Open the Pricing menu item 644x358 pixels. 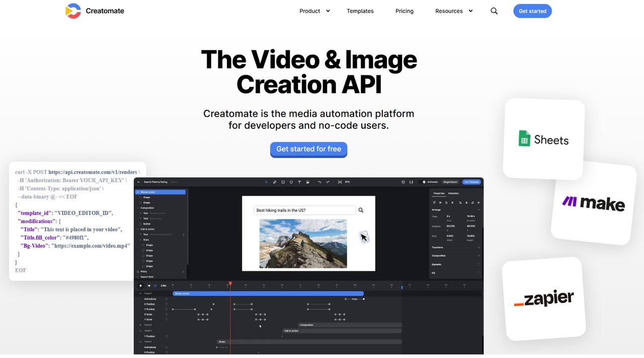tap(405, 11)
